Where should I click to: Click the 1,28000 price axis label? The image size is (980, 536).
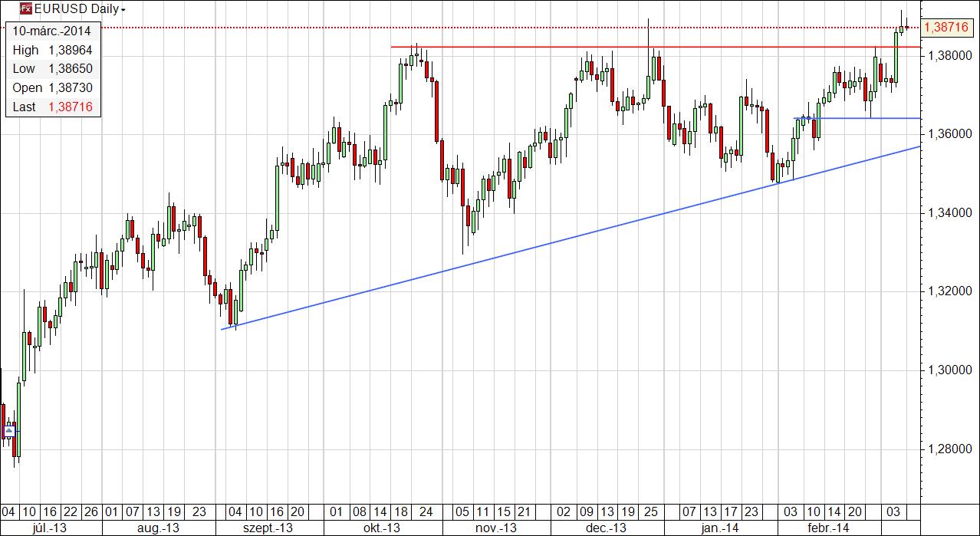[x=949, y=449]
